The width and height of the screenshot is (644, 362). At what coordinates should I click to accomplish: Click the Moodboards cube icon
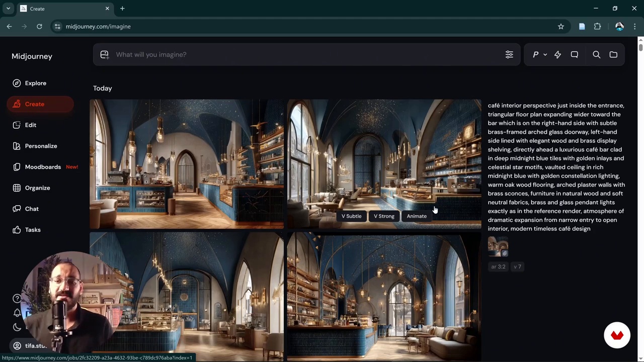pyautogui.click(x=17, y=167)
